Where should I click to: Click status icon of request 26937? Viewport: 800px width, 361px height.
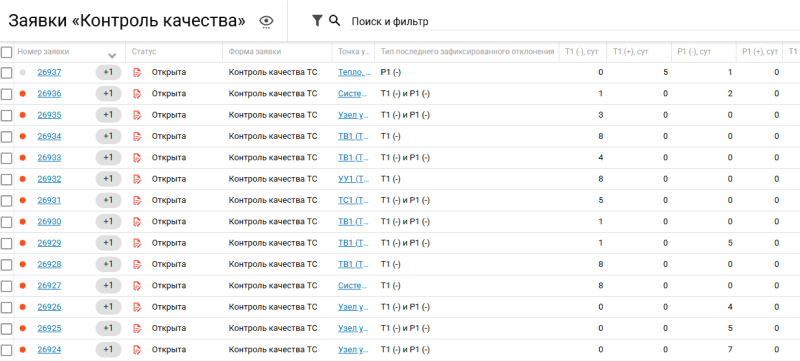(137, 72)
